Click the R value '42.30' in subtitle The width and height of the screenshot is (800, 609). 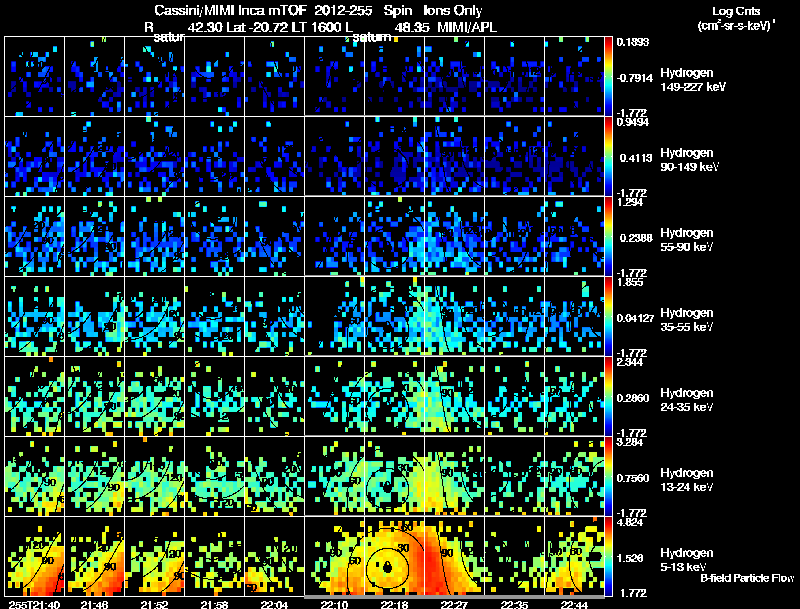(x=205, y=27)
